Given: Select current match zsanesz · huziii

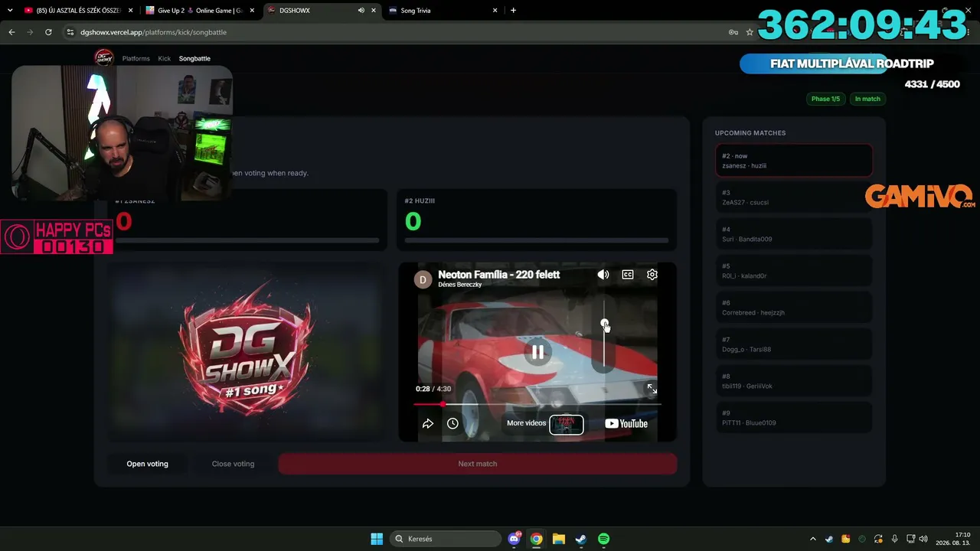Looking at the screenshot, I should (x=794, y=161).
